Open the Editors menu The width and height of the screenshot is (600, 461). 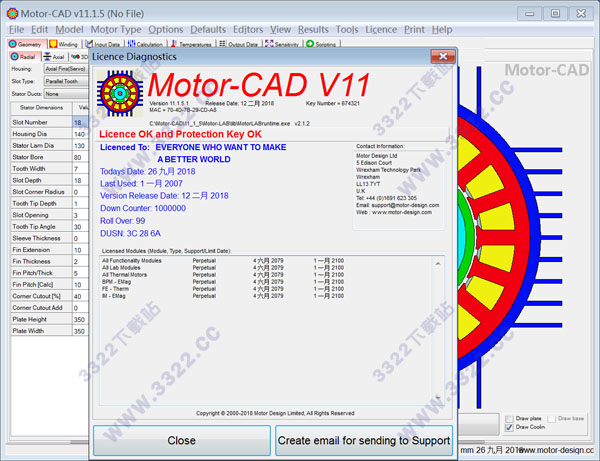248,29
